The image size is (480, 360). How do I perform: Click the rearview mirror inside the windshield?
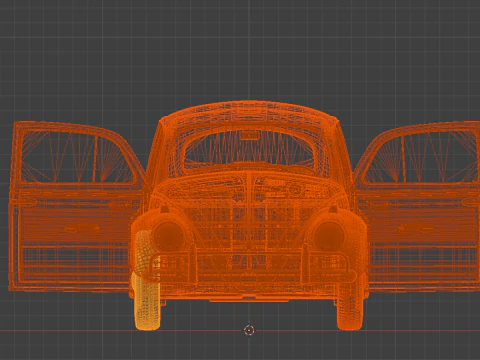pyautogui.click(x=250, y=135)
